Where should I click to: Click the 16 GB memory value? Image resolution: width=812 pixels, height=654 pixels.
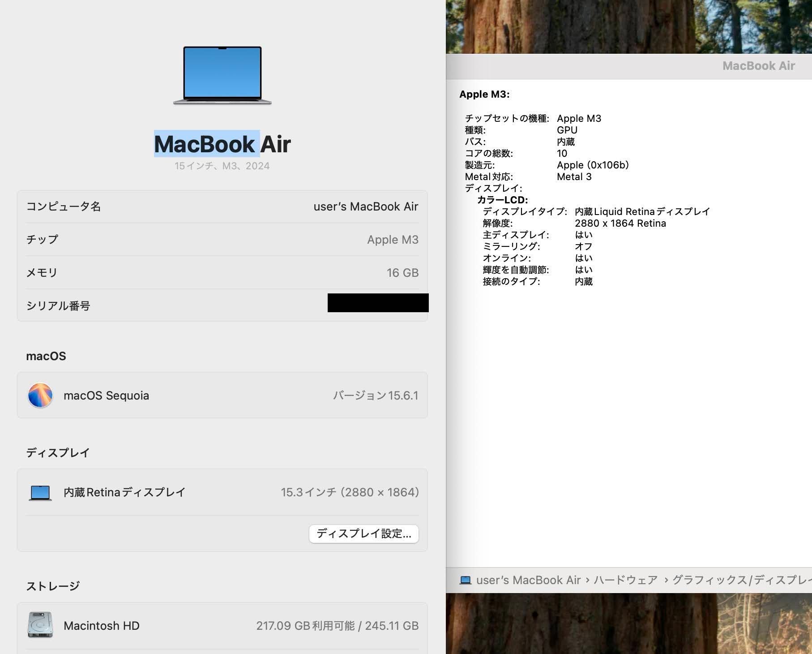(x=402, y=273)
